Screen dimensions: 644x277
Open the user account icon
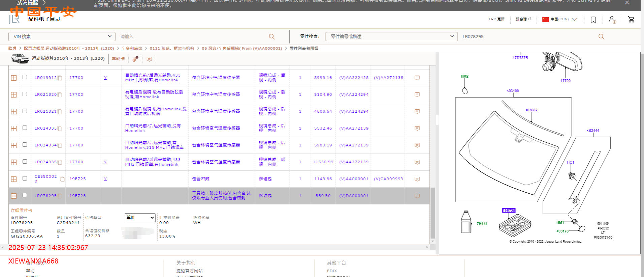point(612,20)
